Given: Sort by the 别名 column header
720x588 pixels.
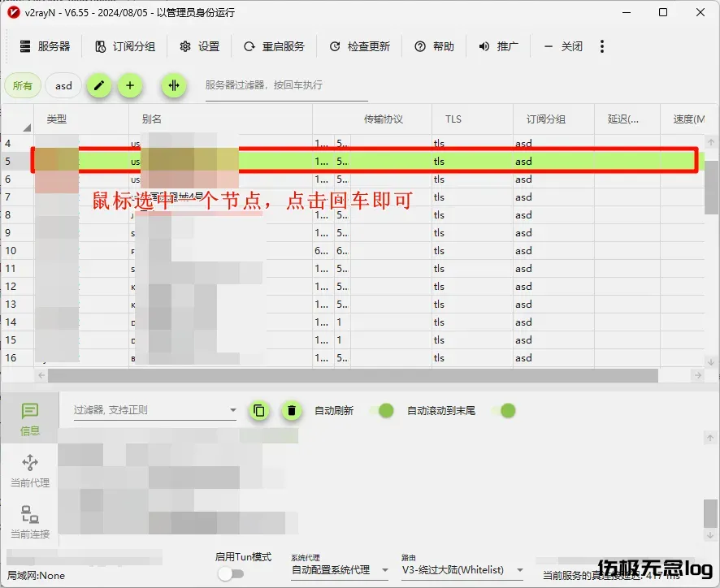Looking at the screenshot, I should (220, 119).
